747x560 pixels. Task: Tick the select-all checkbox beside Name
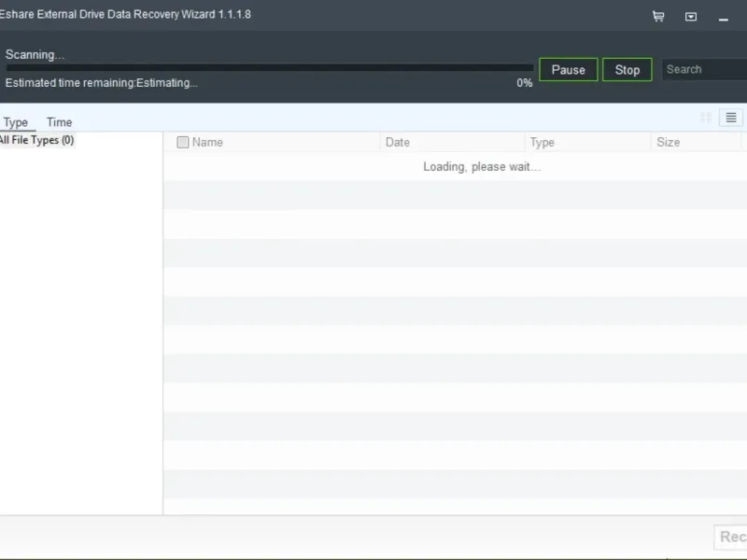(x=182, y=143)
